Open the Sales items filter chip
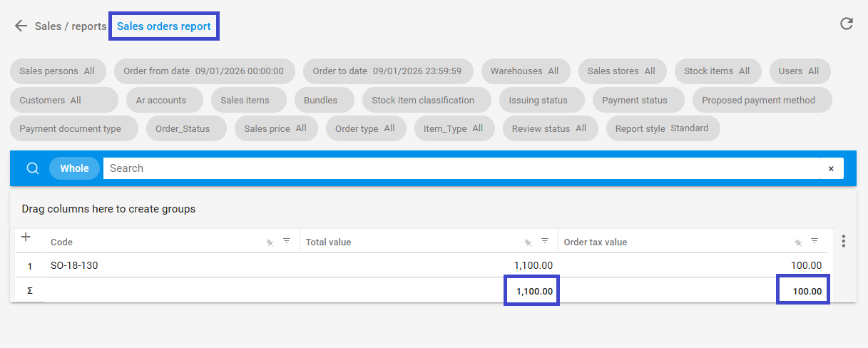The width and height of the screenshot is (868, 348). coord(249,100)
